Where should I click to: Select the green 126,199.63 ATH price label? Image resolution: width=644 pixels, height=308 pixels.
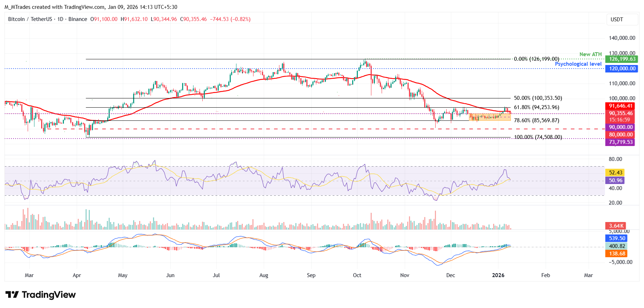(622, 59)
